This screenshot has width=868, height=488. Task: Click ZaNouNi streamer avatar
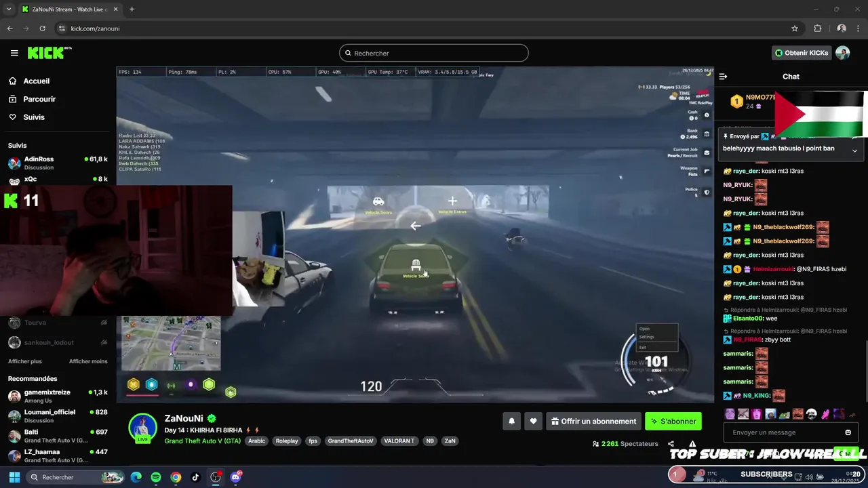(x=143, y=428)
